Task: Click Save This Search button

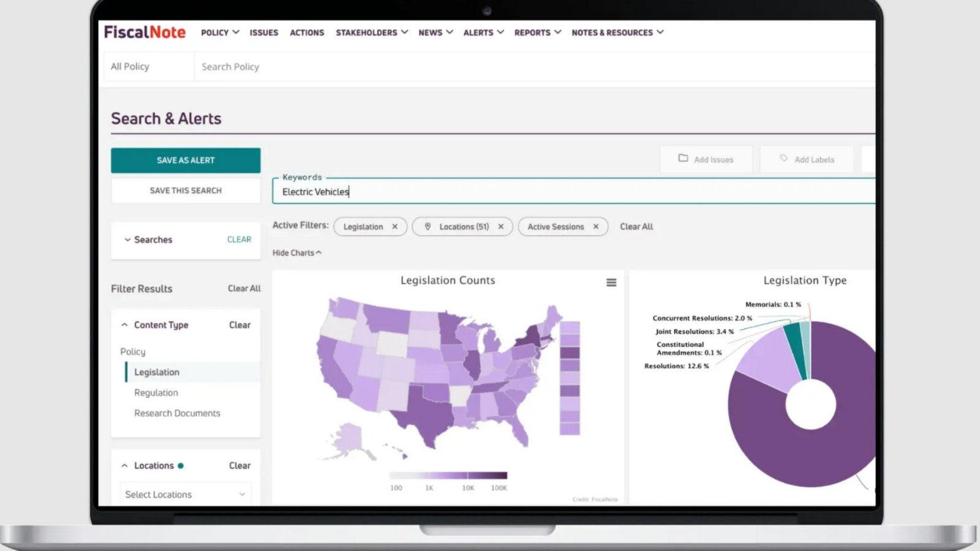Action: pyautogui.click(x=186, y=191)
